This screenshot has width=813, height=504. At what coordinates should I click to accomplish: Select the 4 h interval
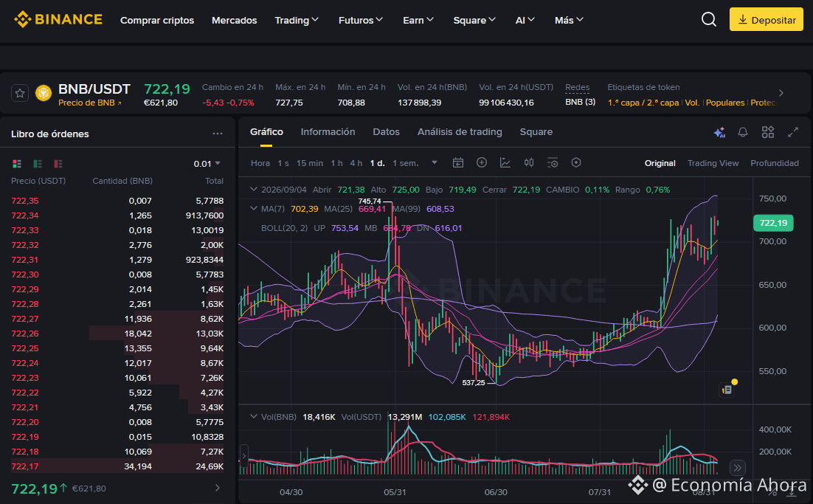pyautogui.click(x=356, y=163)
